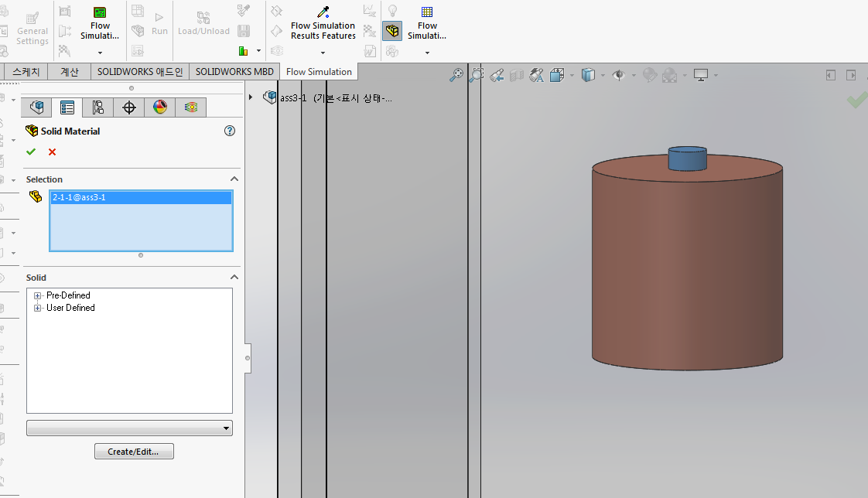Click the Section View icon
Image resolution: width=868 pixels, height=498 pixels.
[x=517, y=75]
